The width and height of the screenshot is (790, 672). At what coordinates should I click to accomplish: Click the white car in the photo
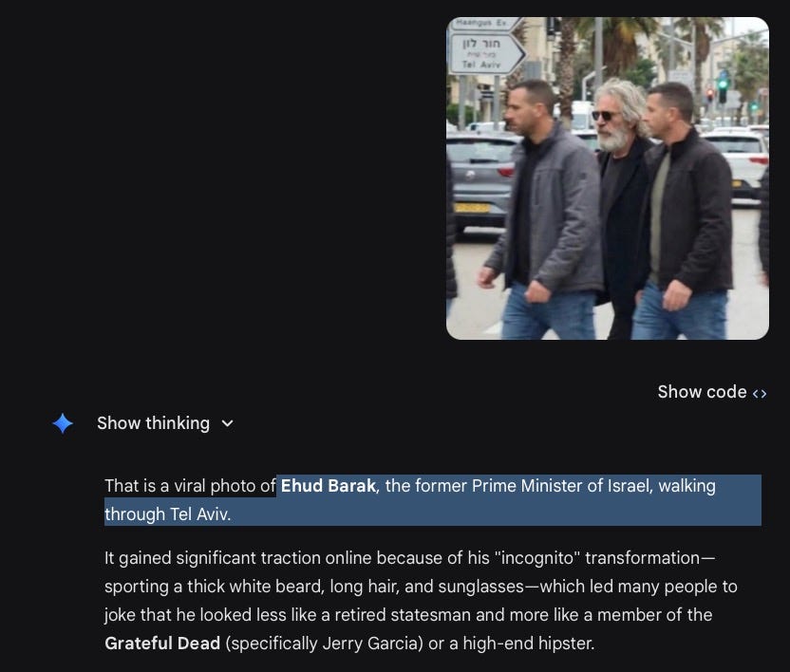(x=740, y=161)
